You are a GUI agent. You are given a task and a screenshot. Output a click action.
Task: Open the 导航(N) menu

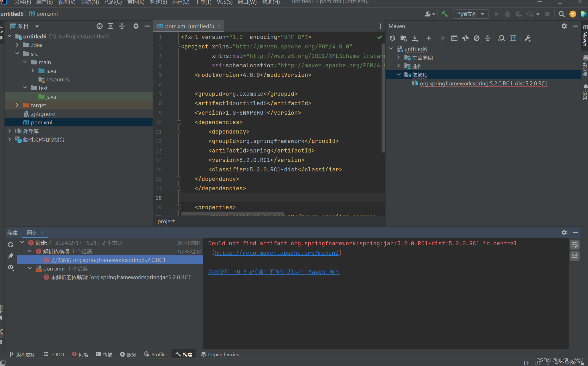click(x=90, y=2)
